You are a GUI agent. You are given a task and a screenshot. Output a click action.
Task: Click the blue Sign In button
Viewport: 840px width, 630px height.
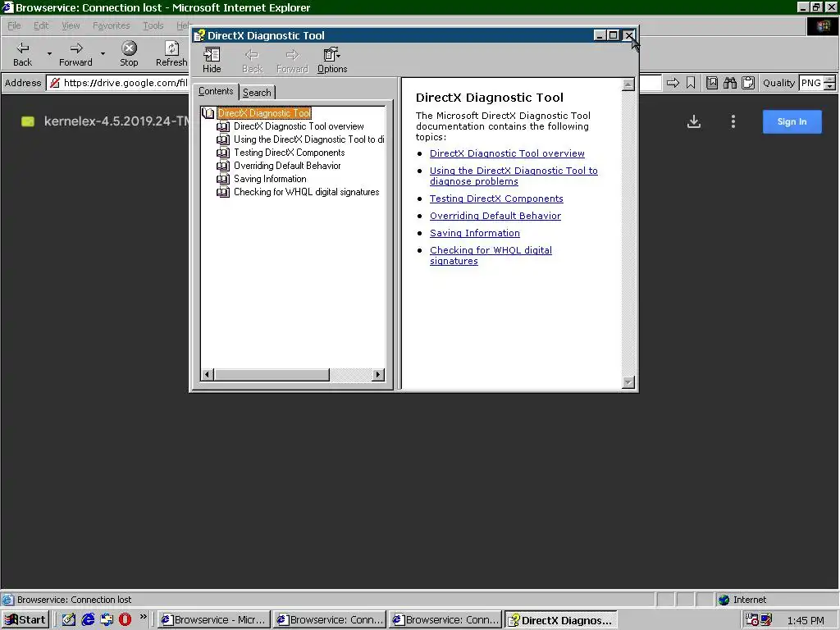(x=792, y=121)
